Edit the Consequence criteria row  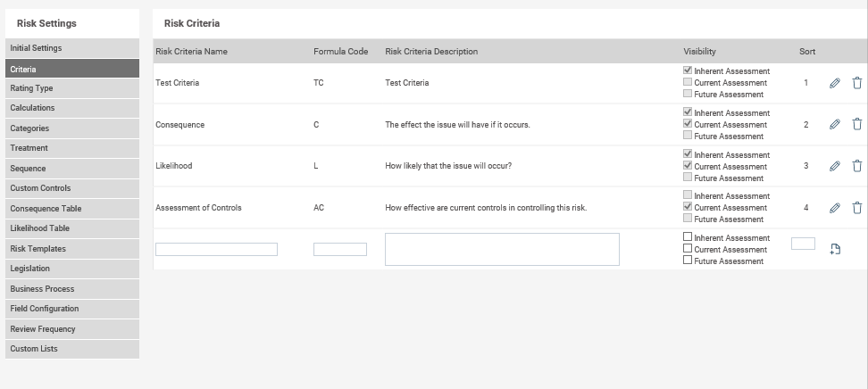[x=835, y=125]
